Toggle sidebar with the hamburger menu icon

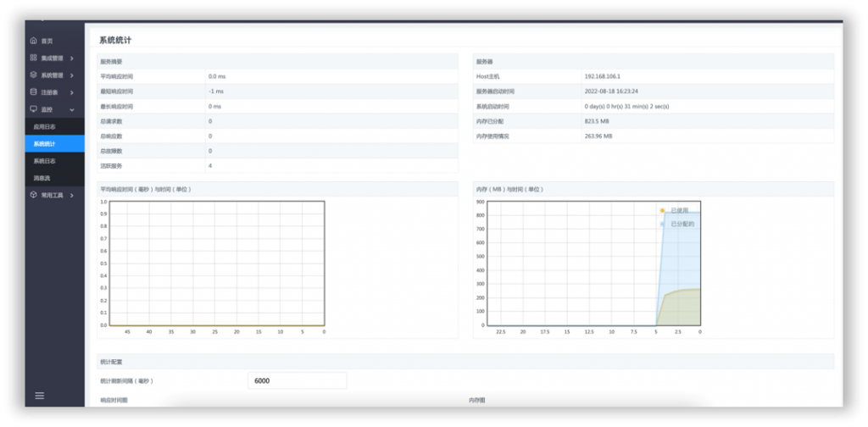pos(39,396)
